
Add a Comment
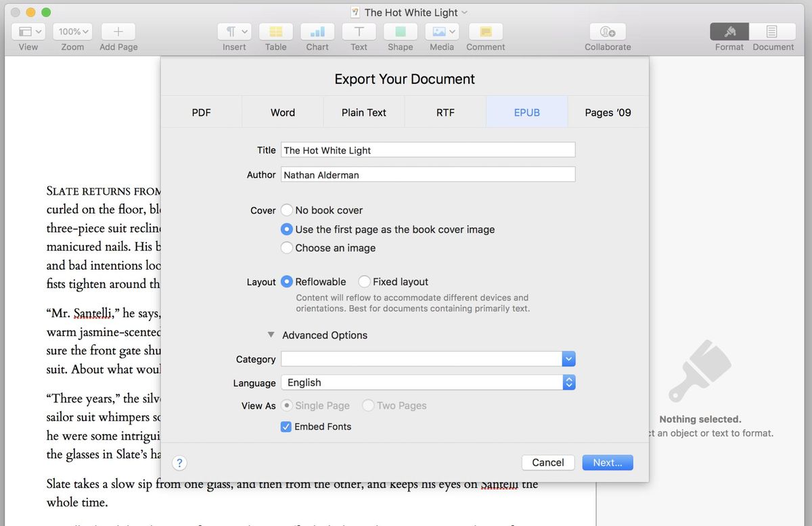pyautogui.click(x=485, y=32)
